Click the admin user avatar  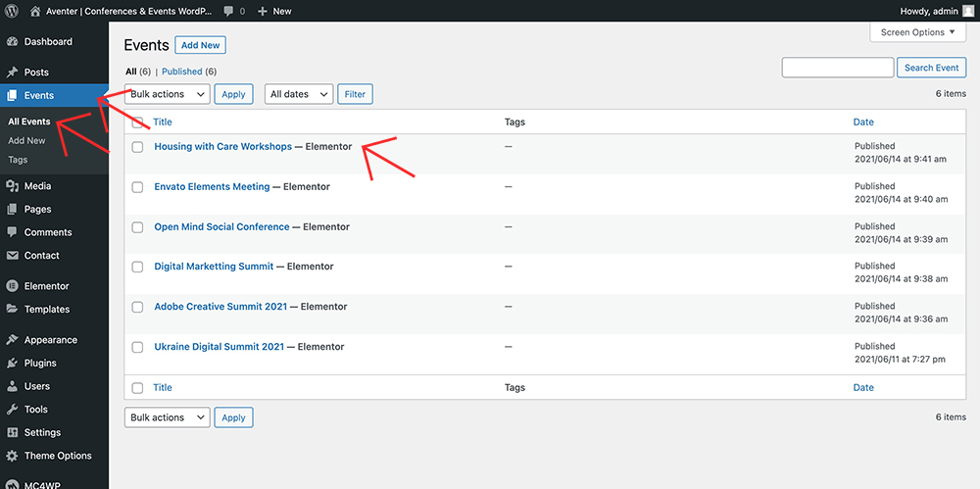click(968, 11)
